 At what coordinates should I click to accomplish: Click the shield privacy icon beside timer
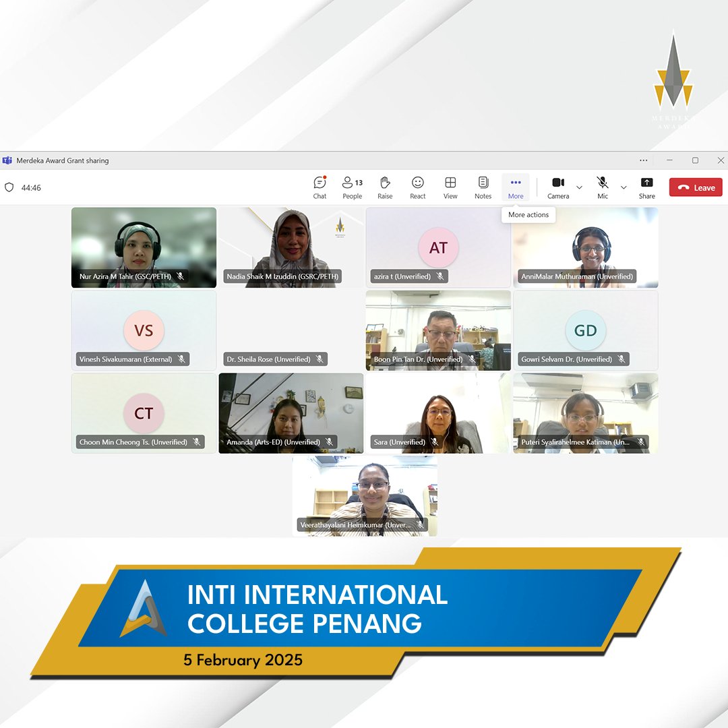point(9,187)
